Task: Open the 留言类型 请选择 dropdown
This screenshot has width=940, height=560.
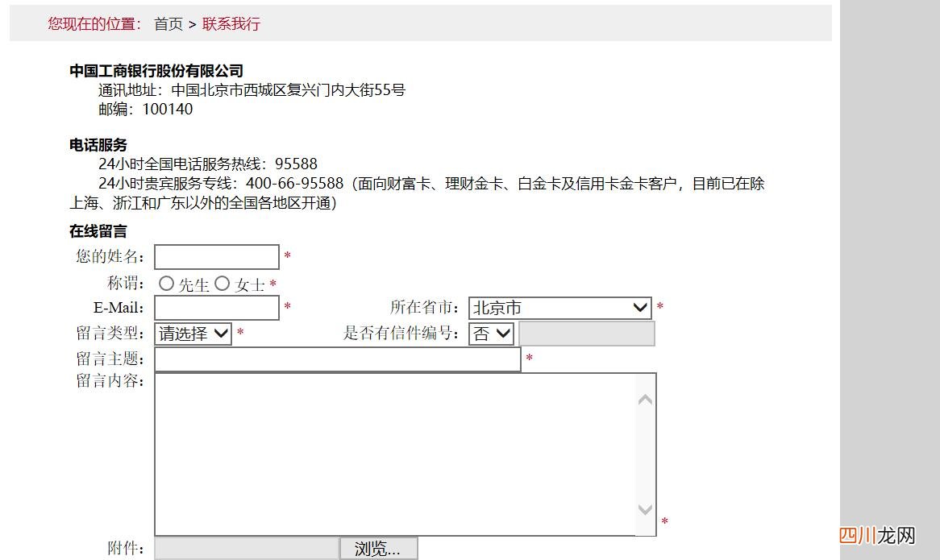Action: pos(193,333)
